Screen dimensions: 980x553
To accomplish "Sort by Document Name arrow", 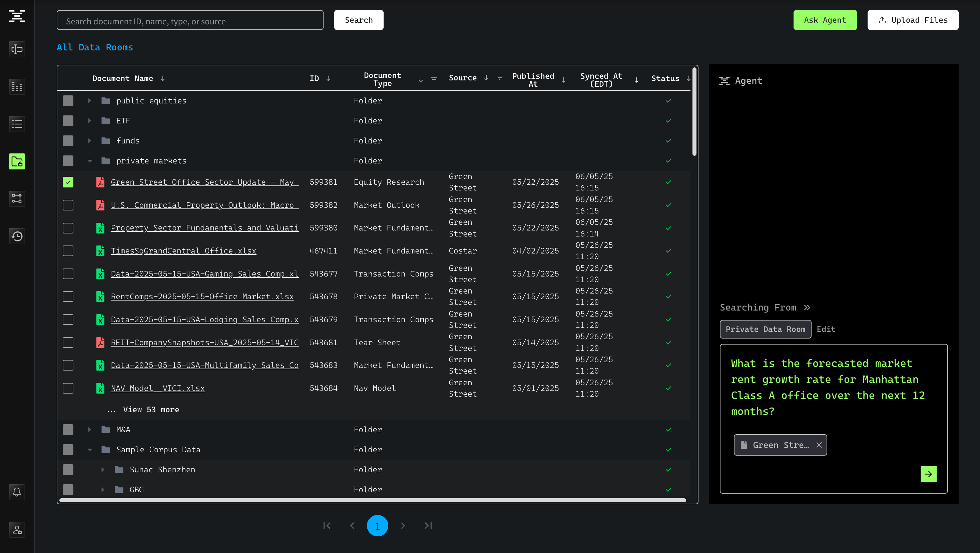I will [x=163, y=78].
